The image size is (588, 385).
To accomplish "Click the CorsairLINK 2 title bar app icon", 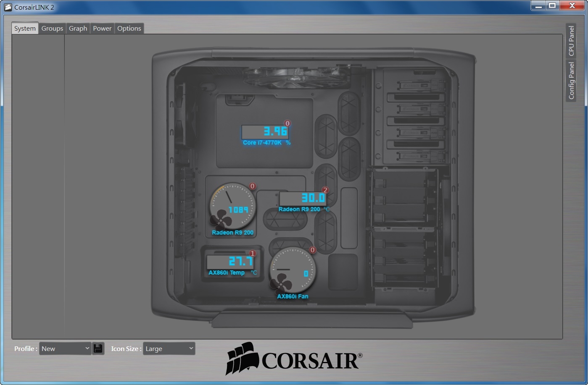I will (x=8, y=7).
